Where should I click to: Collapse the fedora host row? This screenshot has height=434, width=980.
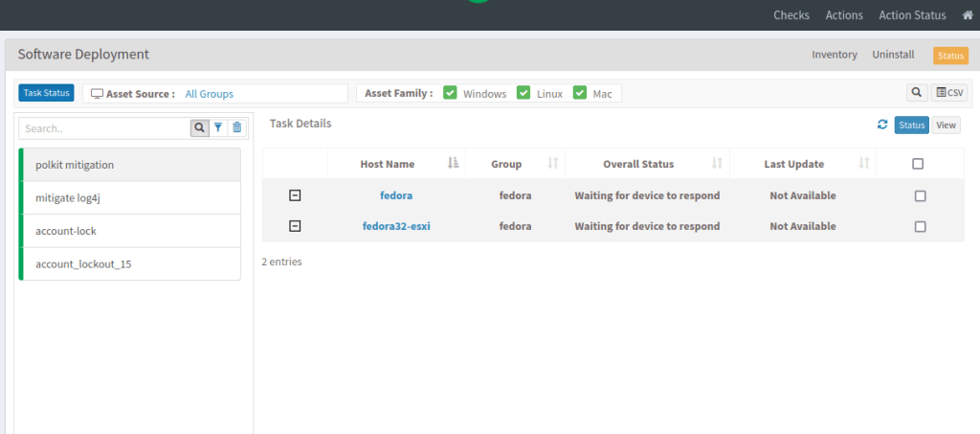click(x=295, y=195)
